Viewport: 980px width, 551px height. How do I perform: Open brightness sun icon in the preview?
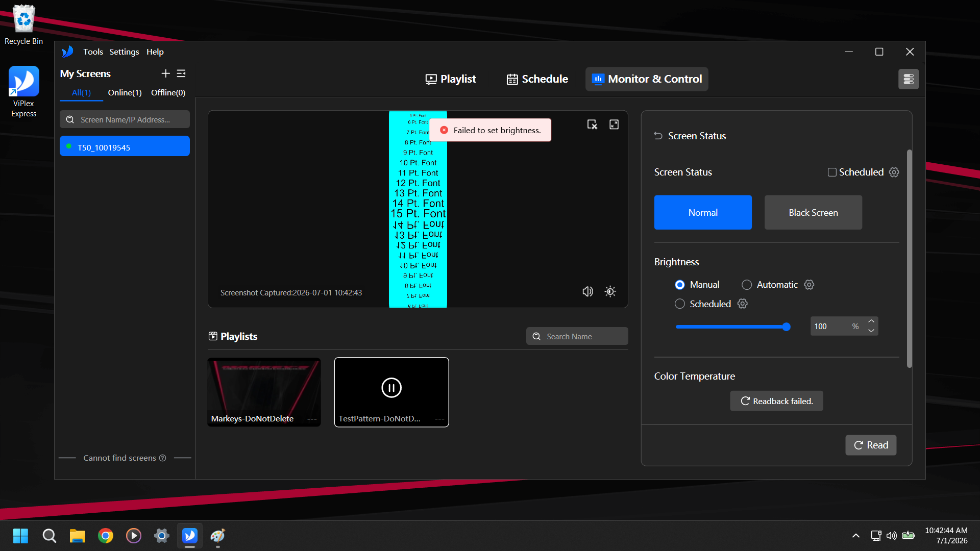[x=610, y=291]
